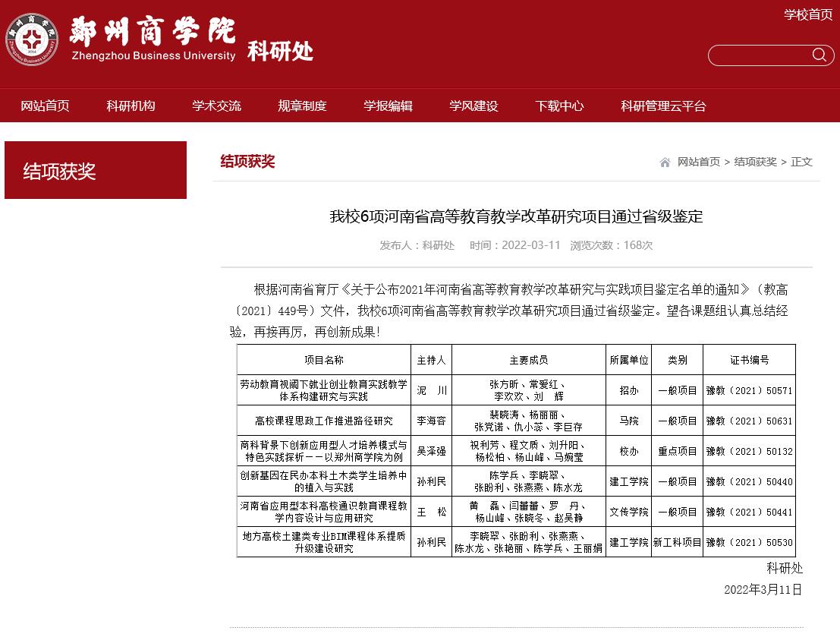Open 科研管理云平台 in the navigation bar

(663, 106)
